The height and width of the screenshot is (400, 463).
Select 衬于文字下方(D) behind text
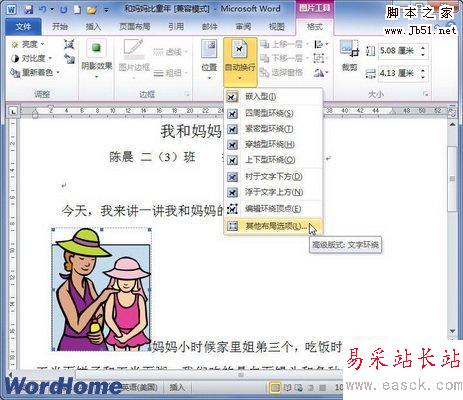pyautogui.click(x=273, y=176)
